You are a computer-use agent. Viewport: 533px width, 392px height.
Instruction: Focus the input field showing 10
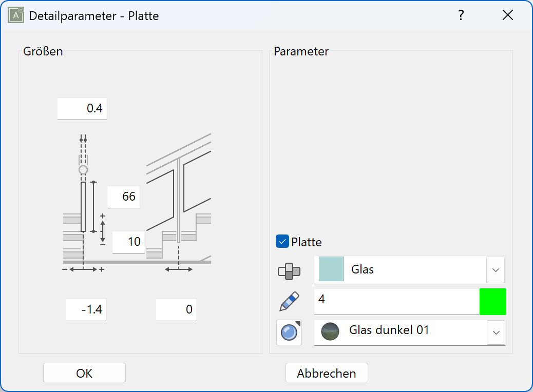coord(128,242)
